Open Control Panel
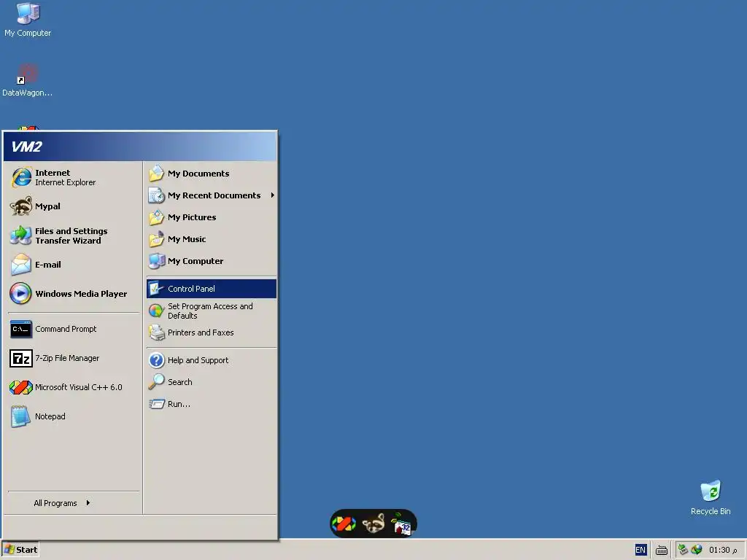The width and height of the screenshot is (747, 560). pos(212,289)
